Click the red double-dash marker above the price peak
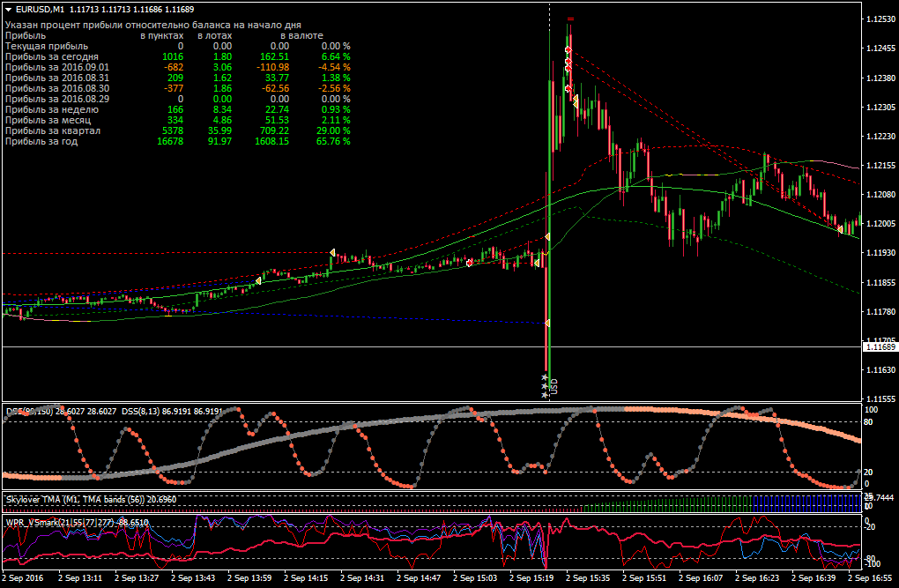This screenshot has height=588, width=899. 570,19
